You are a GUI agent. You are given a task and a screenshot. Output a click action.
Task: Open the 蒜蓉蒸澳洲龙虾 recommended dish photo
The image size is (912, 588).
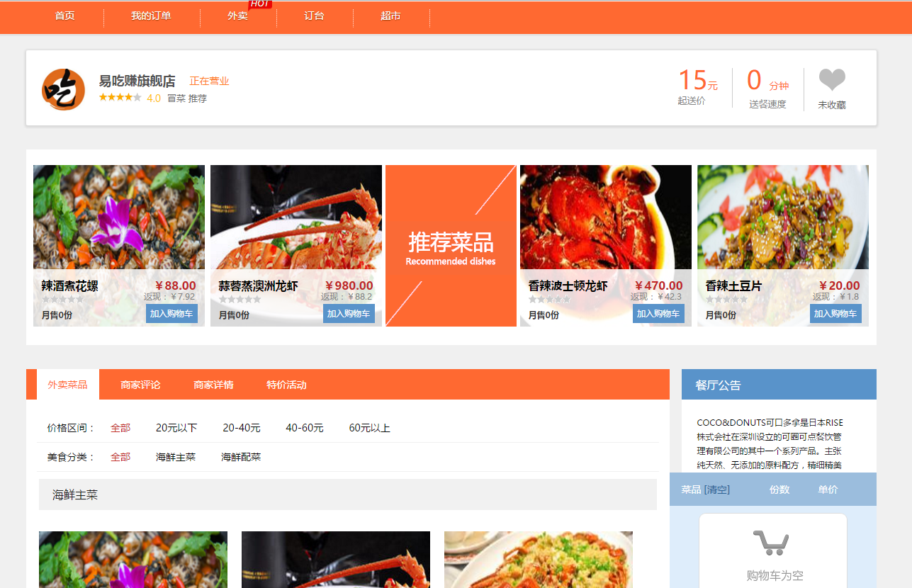click(x=296, y=217)
